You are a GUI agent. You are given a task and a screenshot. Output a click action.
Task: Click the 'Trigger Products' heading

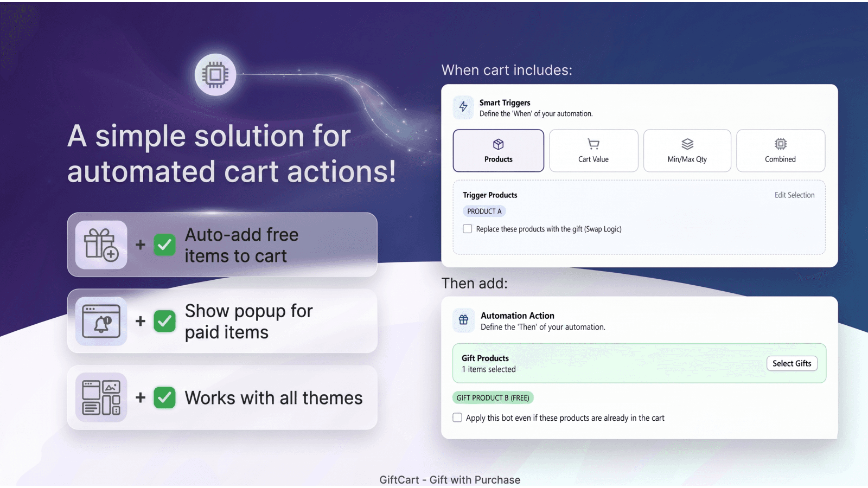pos(490,195)
